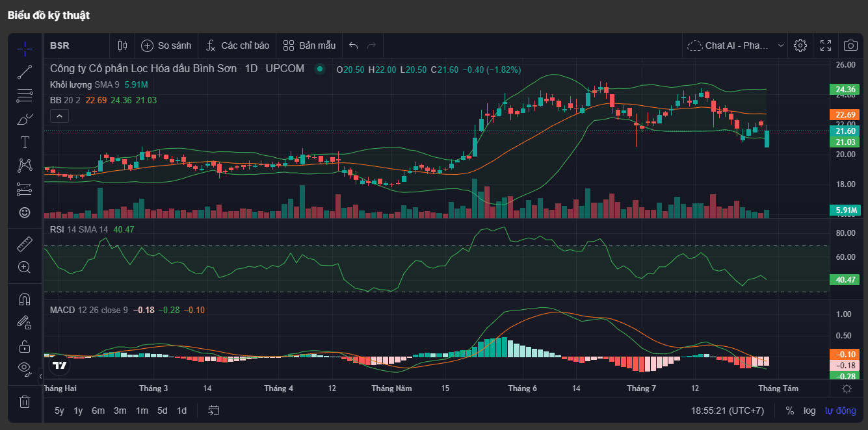868x430 pixels.
Task: Collapse the indicator legend chevron
Action: coord(59,116)
